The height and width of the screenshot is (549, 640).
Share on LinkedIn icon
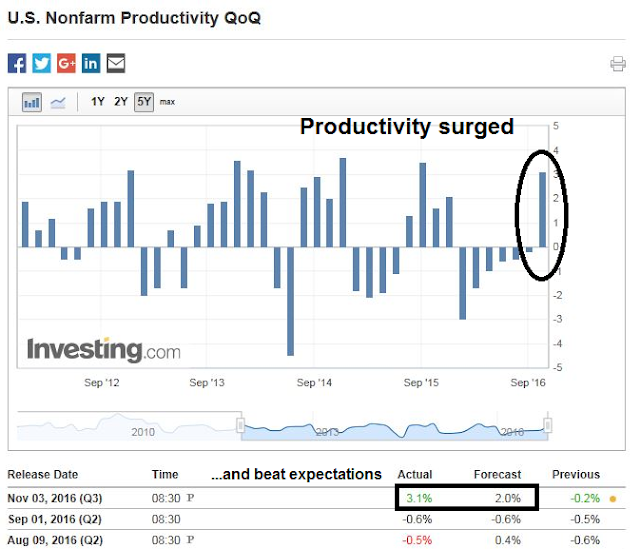pyautogui.click(x=91, y=63)
